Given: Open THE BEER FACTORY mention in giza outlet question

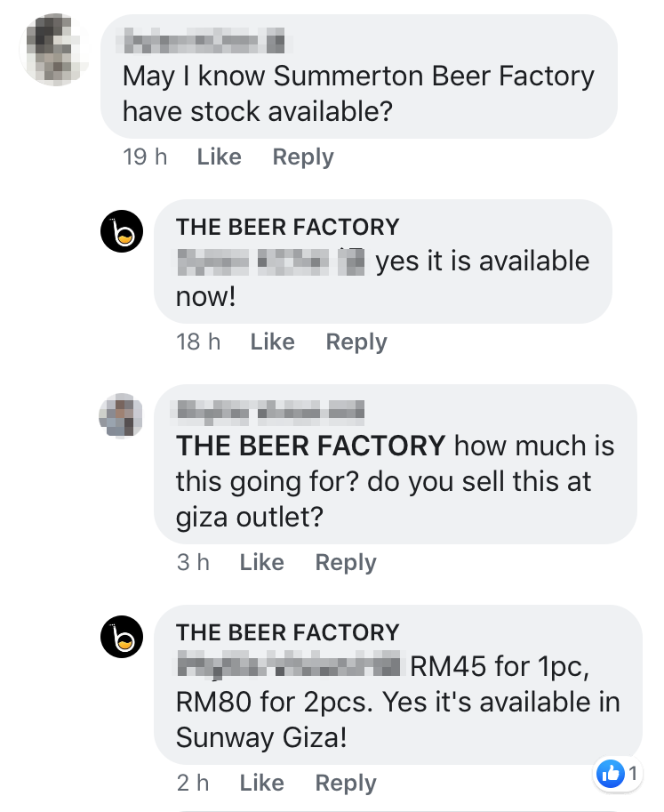Looking at the screenshot, I should tap(310, 446).
